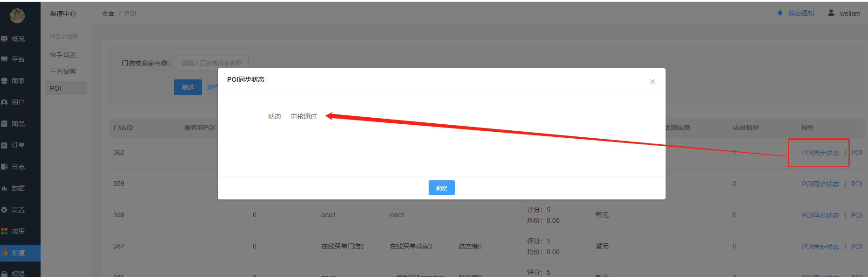Click the 概况 overview sidebar icon
868x277 pixels.
point(4,39)
